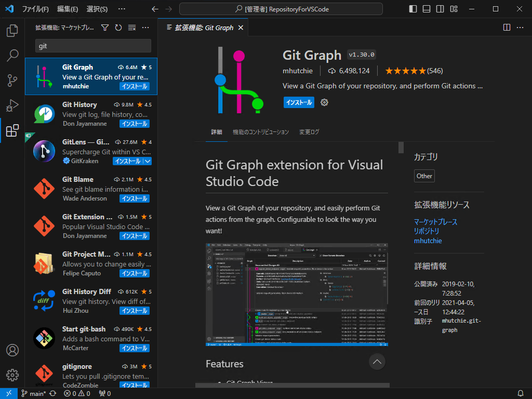Open notifications bell in status bar
532x399 pixels.
(x=521, y=394)
